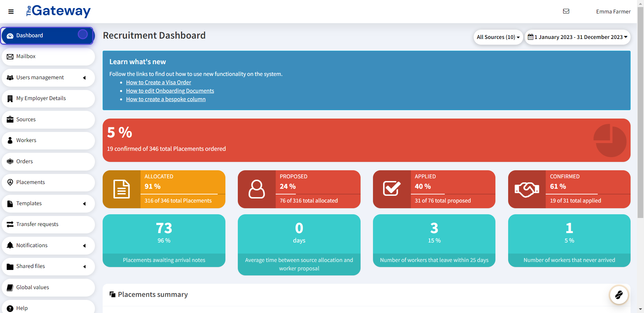This screenshot has width=644, height=313.
Task: Click the Global values book icon
Action: [10, 287]
